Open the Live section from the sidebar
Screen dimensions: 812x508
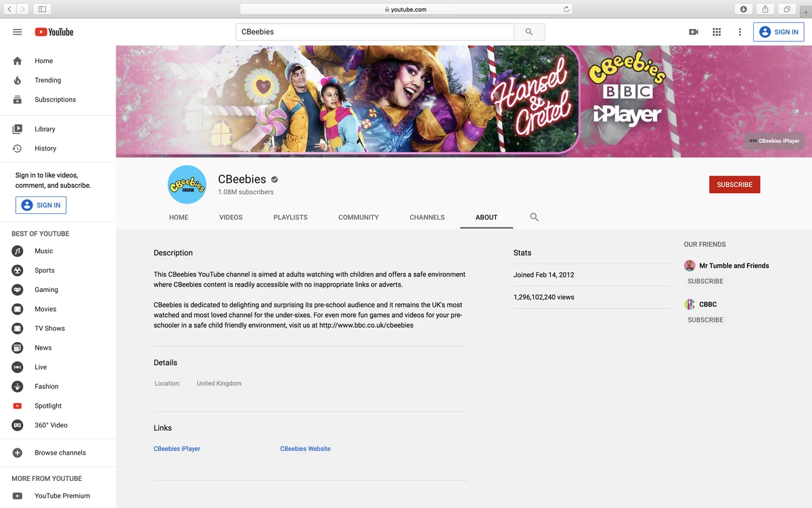point(17,367)
